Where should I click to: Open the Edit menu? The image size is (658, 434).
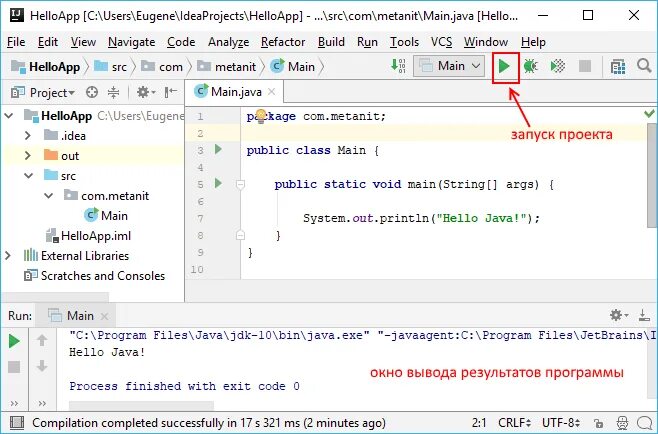(48, 42)
